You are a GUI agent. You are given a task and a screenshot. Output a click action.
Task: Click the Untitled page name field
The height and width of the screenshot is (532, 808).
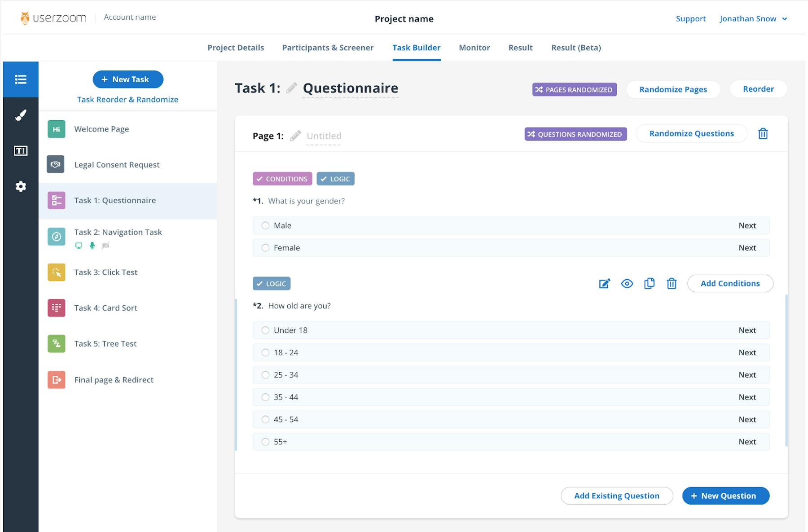click(x=324, y=136)
